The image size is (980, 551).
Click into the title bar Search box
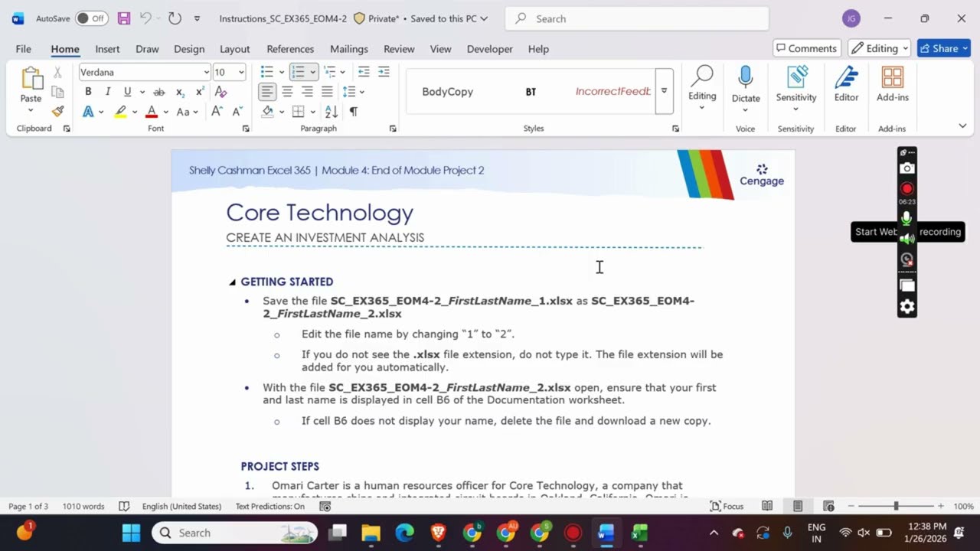tap(637, 18)
